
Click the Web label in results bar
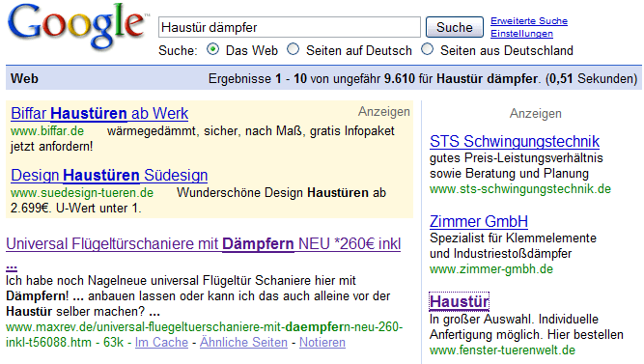click(x=25, y=78)
